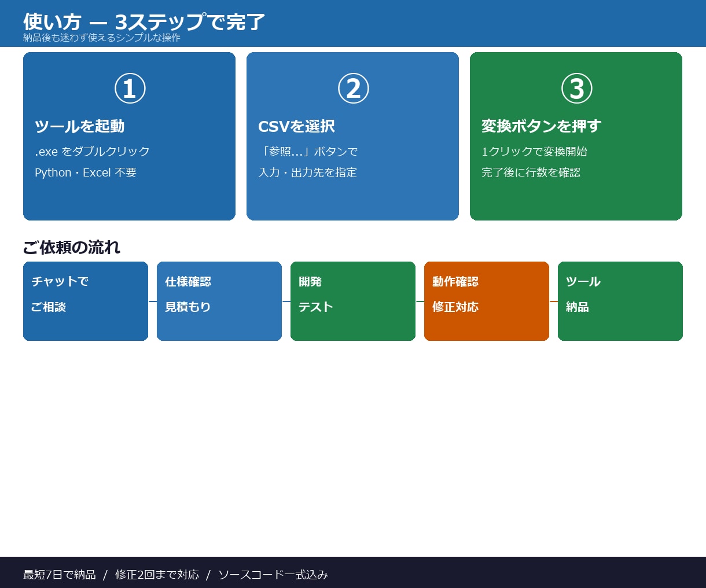Viewport: 706px width, 588px height.
Task: Click footer text ソースコード一式込み
Action: pos(273,575)
